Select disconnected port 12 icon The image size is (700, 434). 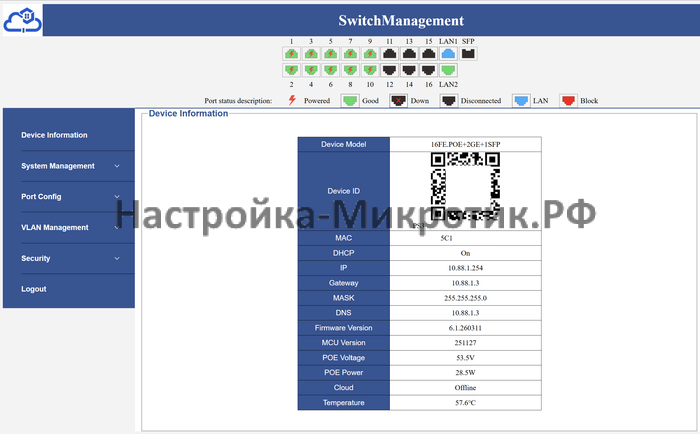[x=389, y=70]
